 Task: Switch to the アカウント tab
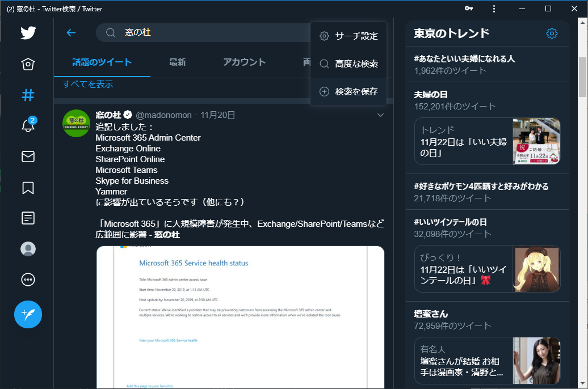(x=244, y=62)
